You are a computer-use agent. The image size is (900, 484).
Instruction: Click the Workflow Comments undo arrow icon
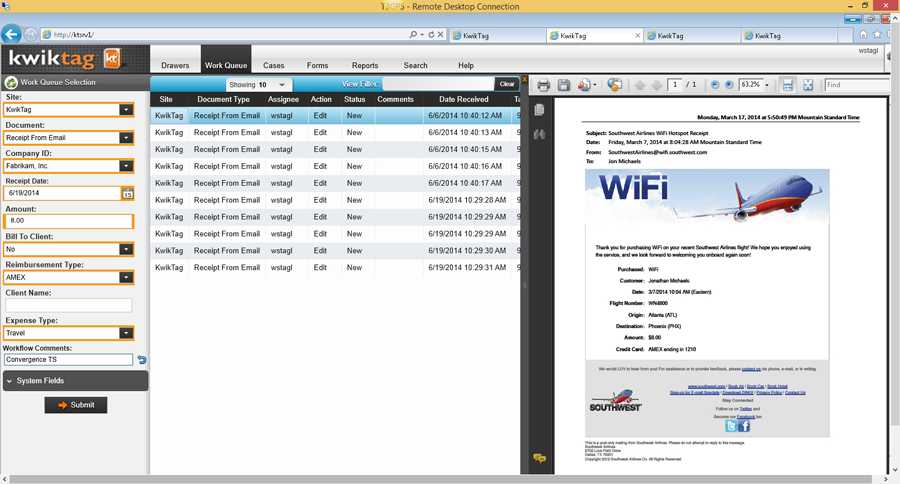[142, 360]
